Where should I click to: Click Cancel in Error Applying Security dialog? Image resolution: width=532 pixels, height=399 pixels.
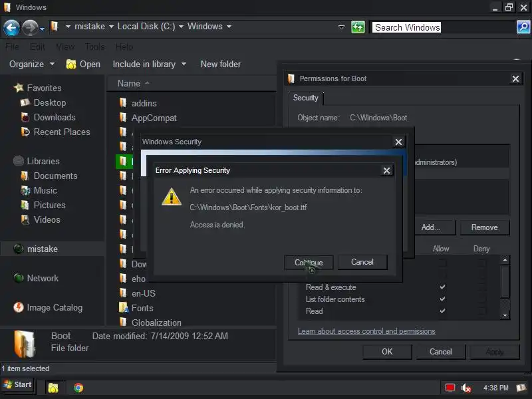point(362,262)
